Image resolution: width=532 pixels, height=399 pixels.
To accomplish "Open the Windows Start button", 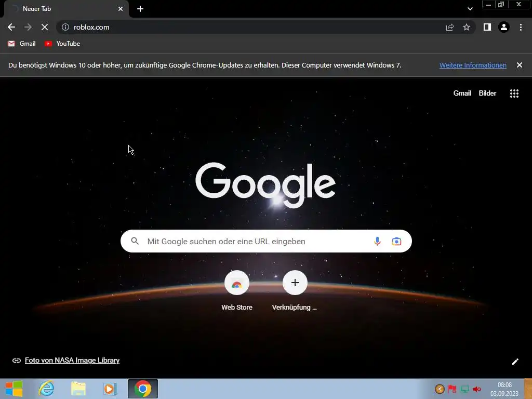I will (x=14, y=389).
